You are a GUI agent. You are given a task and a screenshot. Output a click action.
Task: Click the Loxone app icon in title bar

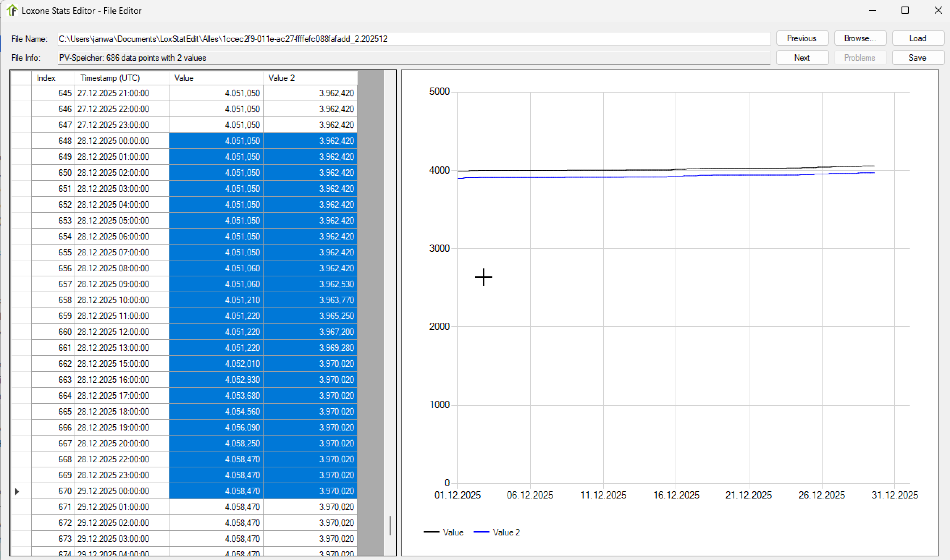click(12, 10)
